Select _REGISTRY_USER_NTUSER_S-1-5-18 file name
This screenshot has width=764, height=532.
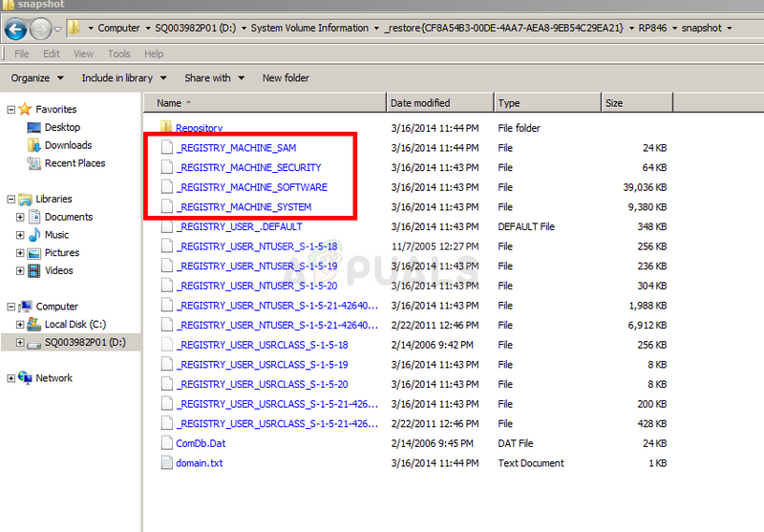coord(257,246)
